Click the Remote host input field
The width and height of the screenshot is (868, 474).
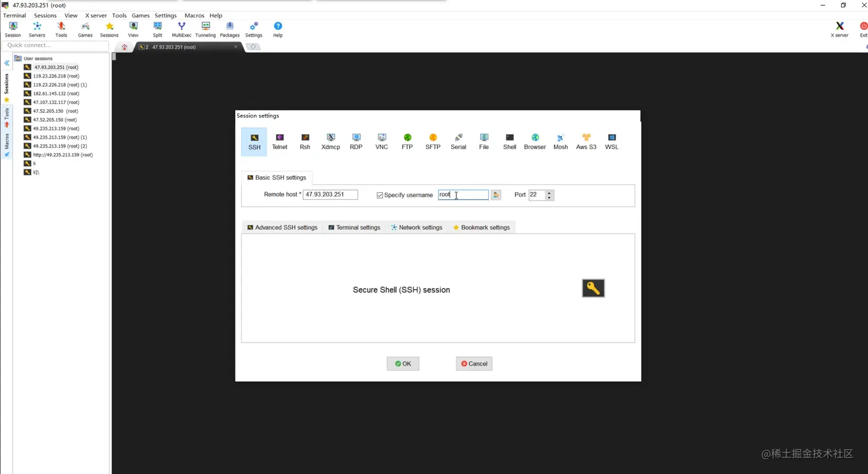[x=330, y=195]
